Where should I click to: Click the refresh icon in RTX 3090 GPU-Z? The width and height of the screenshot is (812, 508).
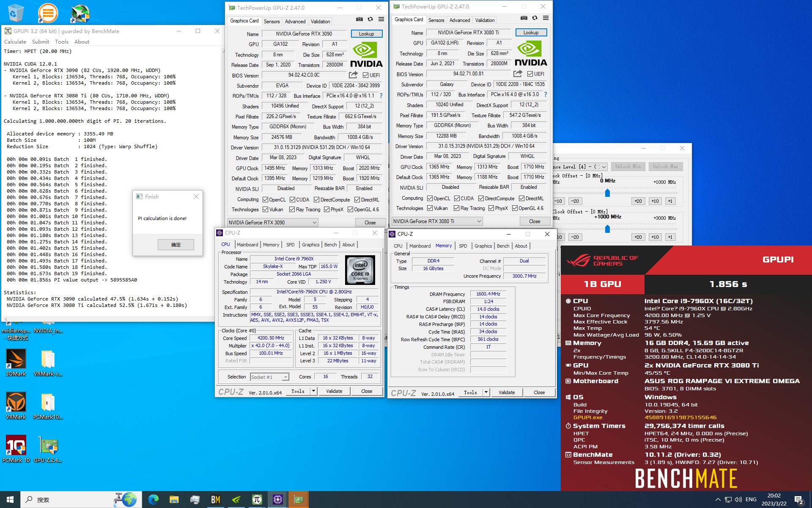pyautogui.click(x=370, y=19)
